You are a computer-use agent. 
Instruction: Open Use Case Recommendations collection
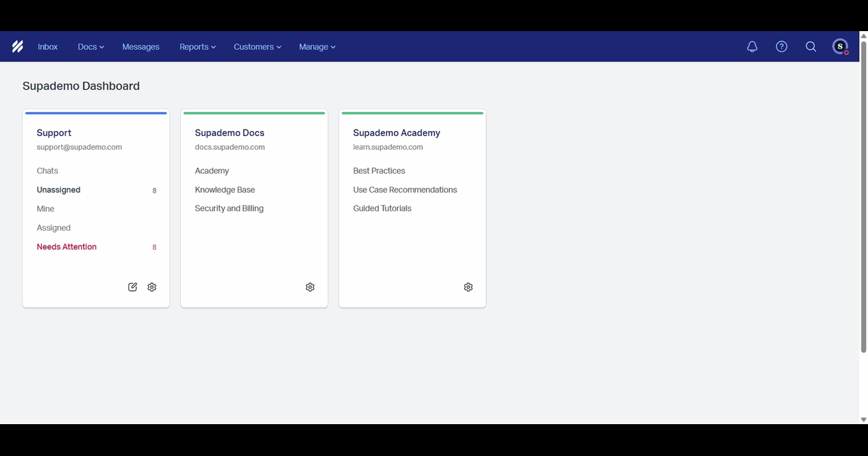pos(405,190)
